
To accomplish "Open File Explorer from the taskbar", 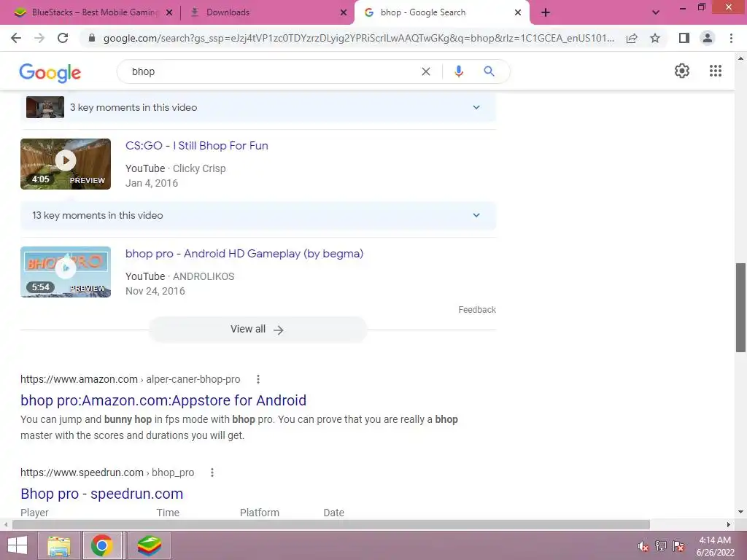I will (60, 545).
